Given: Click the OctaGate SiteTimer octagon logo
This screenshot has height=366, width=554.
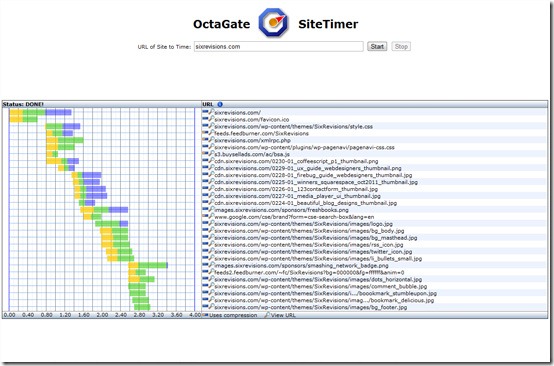Looking at the screenshot, I should (273, 22).
